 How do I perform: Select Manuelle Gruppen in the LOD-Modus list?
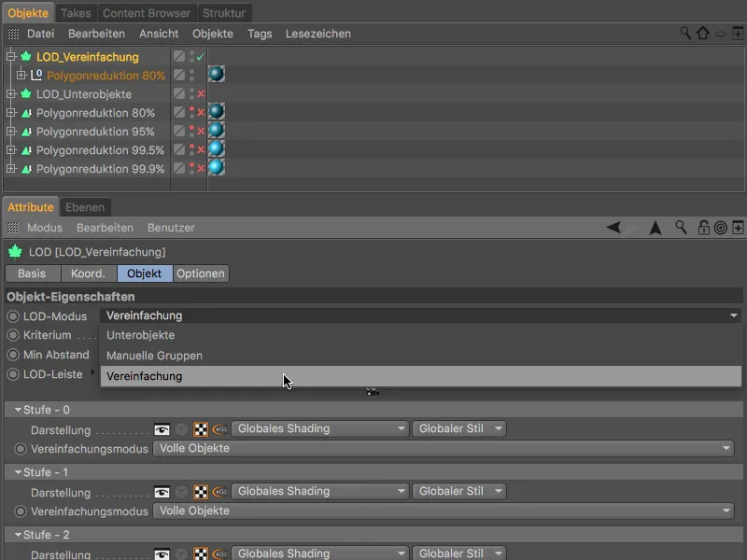pos(421,356)
